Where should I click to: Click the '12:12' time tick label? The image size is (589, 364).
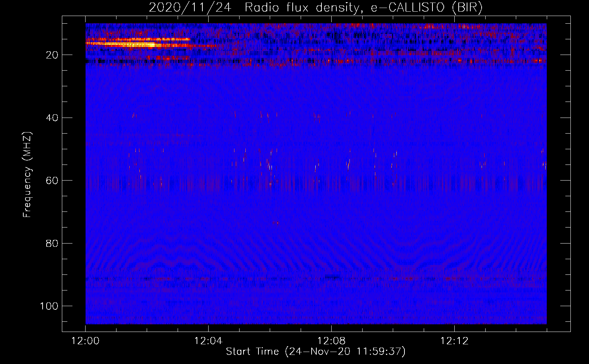point(454,341)
